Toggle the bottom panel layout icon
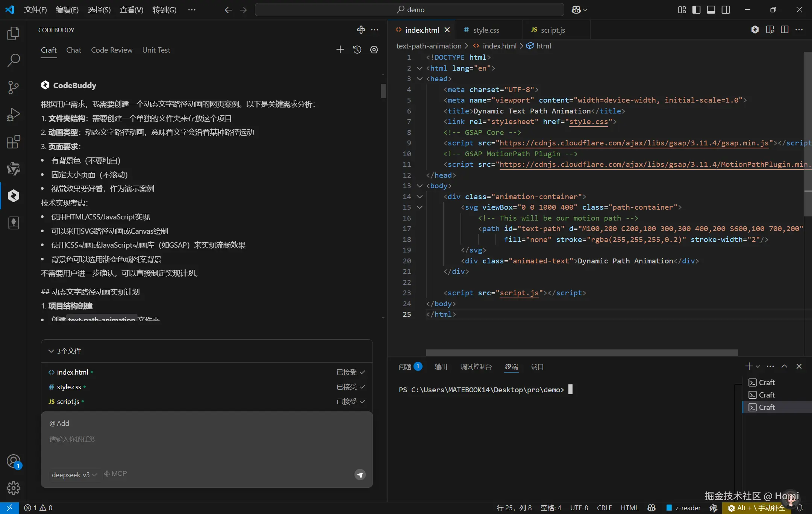Viewport: 812px width, 514px height. (x=711, y=10)
